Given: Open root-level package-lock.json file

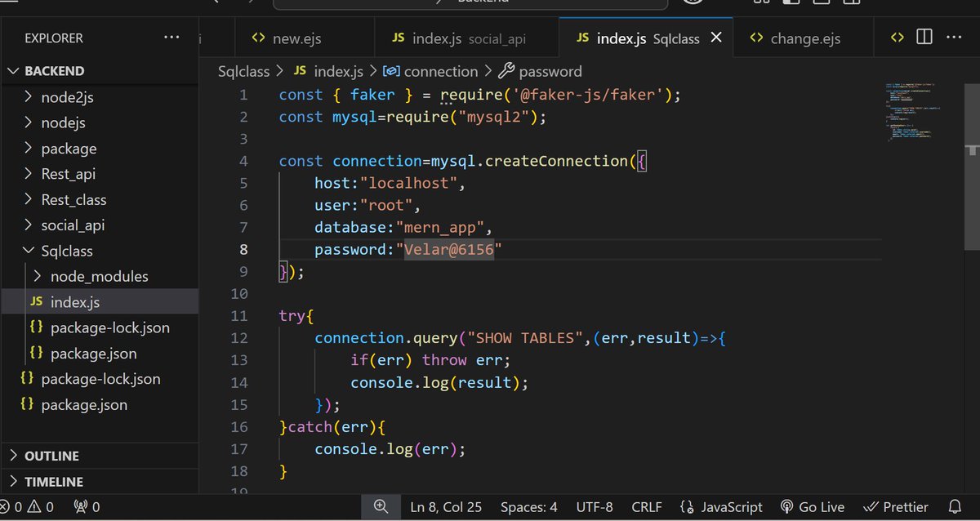Looking at the screenshot, I should coord(99,379).
